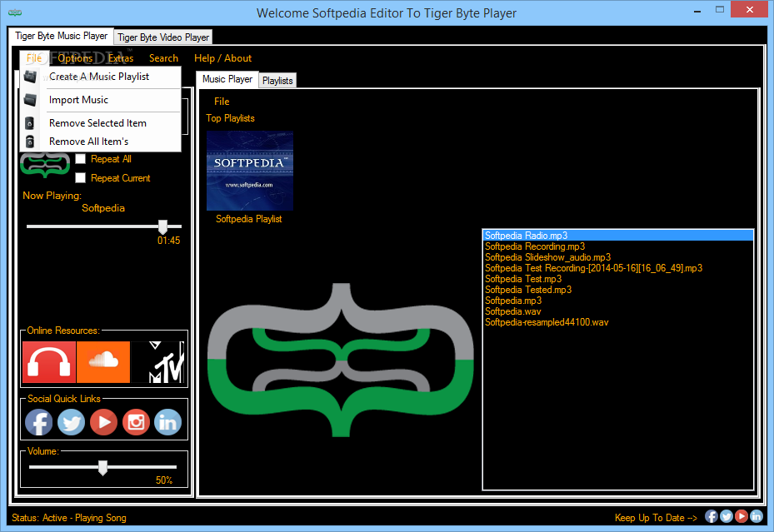Click the LinkedIn icon in the status bar
774x532 pixels.
[757, 516]
